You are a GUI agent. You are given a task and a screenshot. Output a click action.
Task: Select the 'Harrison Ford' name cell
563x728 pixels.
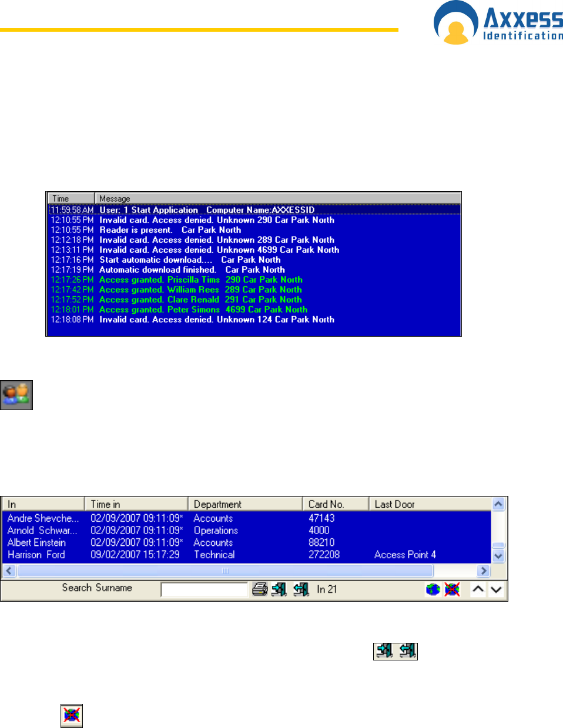click(x=36, y=555)
